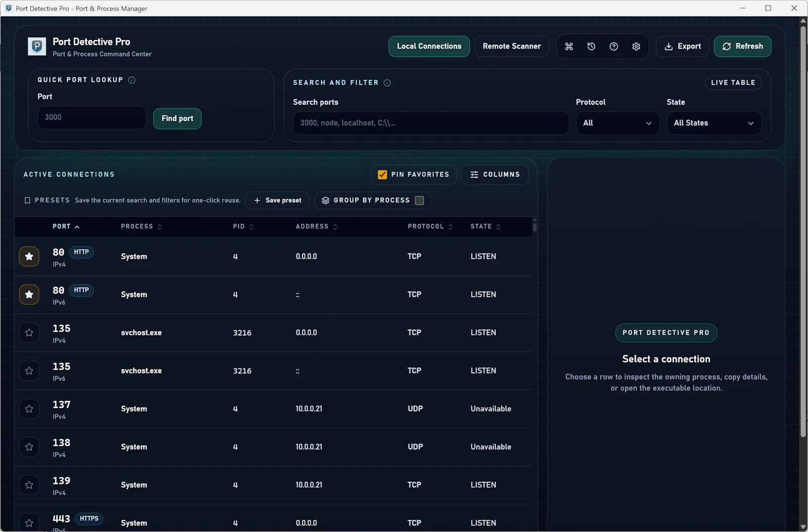Open the Protocol dropdown
Screen dimensions: 808x532
pos(618,123)
